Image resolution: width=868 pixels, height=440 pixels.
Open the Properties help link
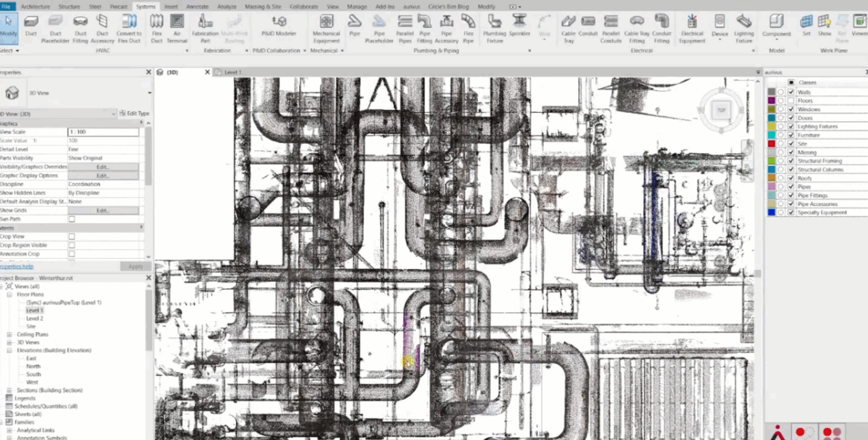click(x=16, y=266)
